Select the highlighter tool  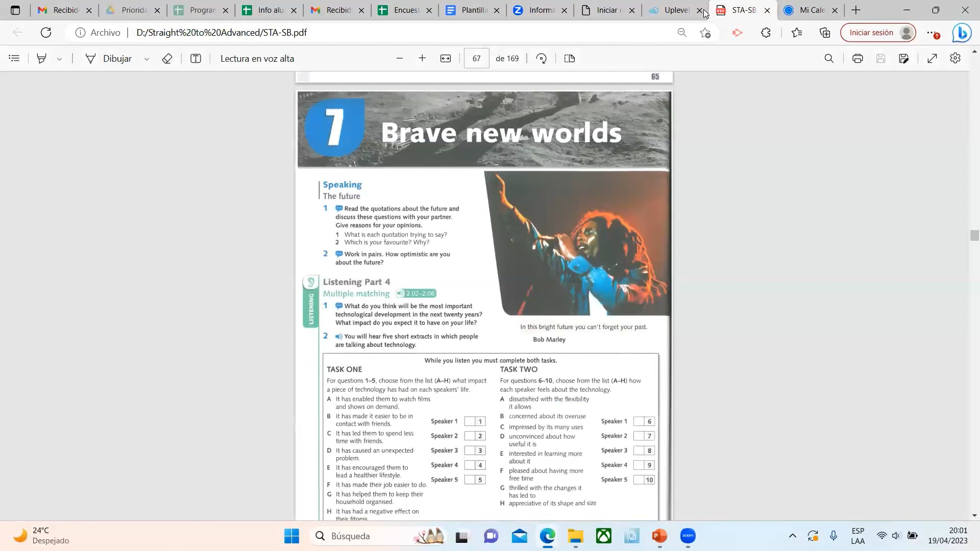point(42,59)
